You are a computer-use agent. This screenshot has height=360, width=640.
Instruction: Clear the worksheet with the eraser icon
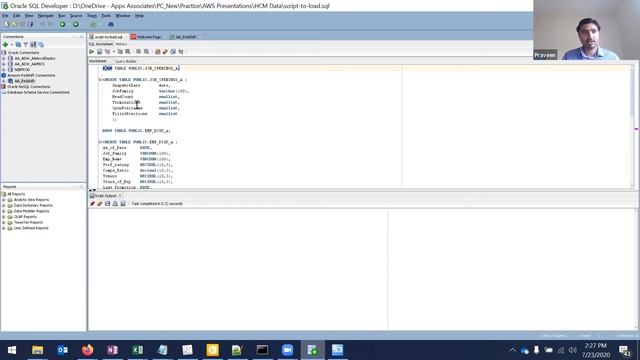[165, 52]
